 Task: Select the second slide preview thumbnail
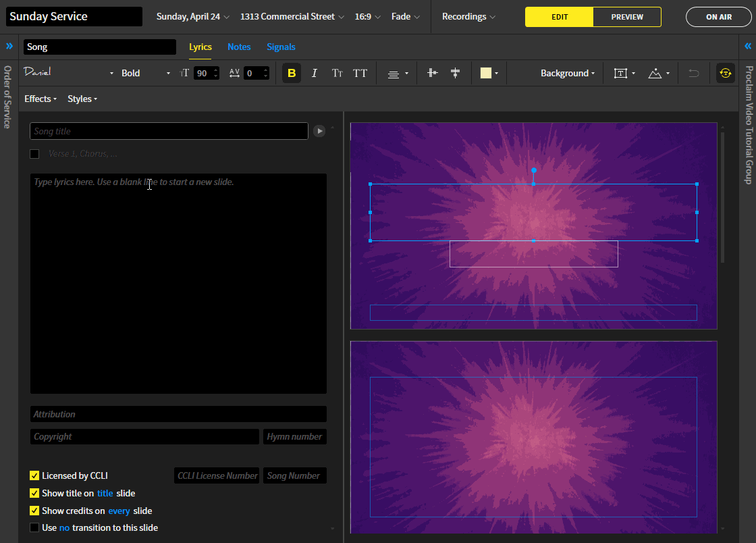[x=534, y=437]
